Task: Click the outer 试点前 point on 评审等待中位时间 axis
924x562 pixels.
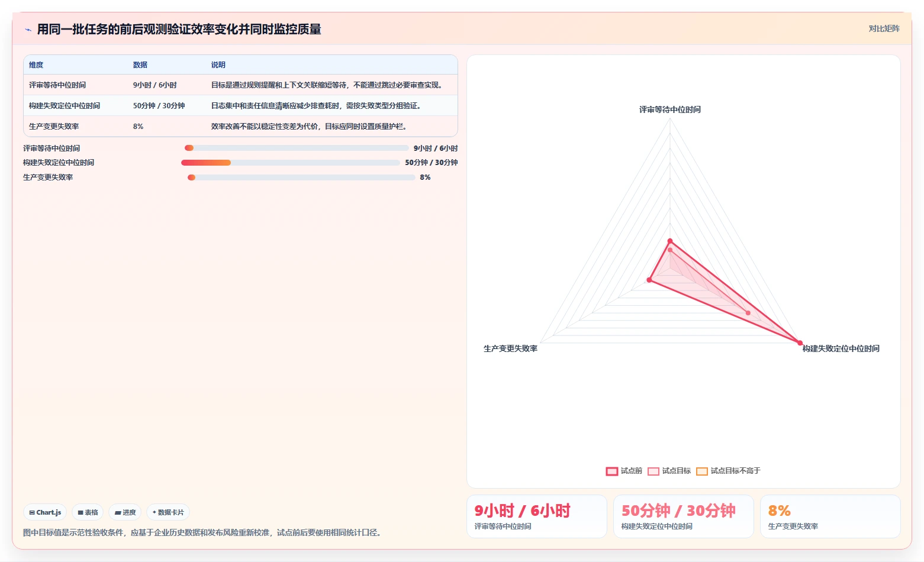Action: coord(670,241)
